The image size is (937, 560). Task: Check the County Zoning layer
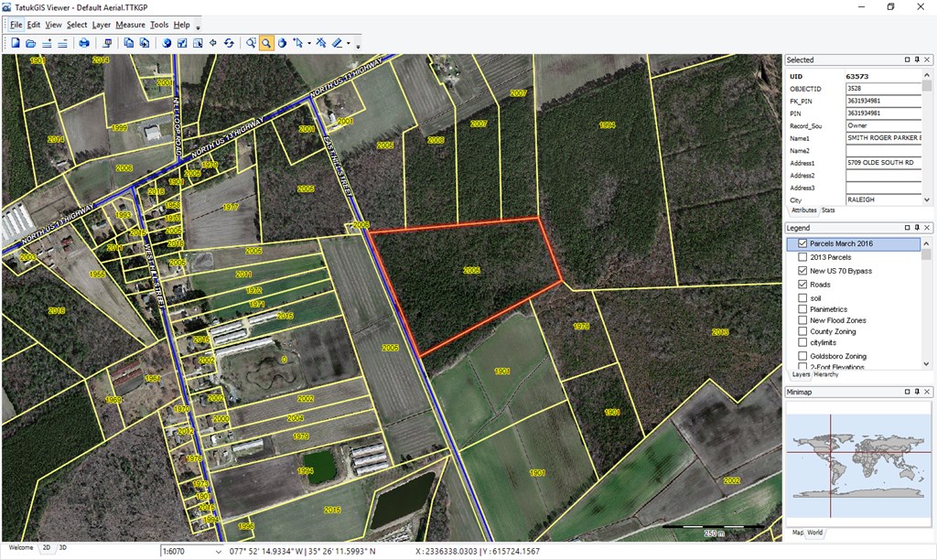pyautogui.click(x=802, y=331)
